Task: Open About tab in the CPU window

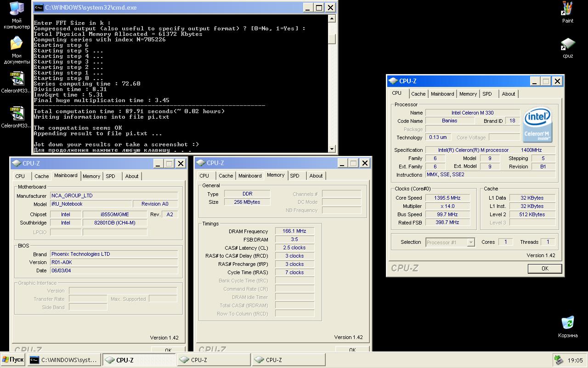Action: pos(509,94)
